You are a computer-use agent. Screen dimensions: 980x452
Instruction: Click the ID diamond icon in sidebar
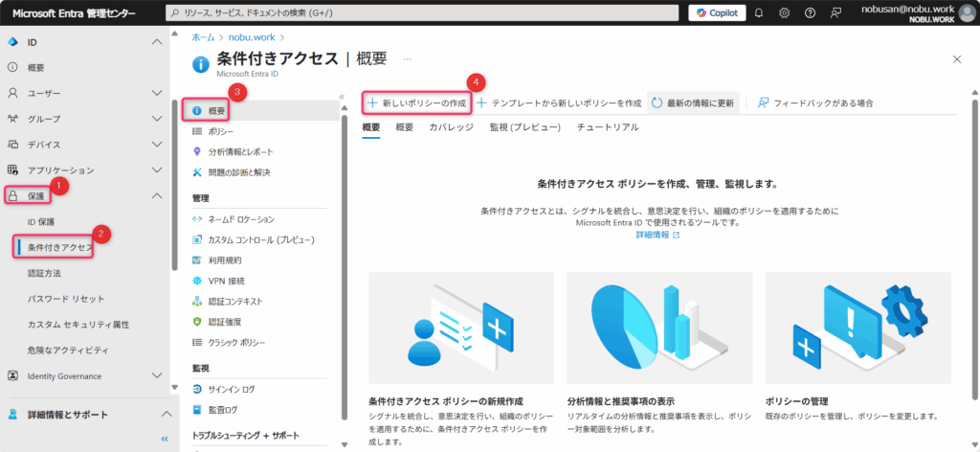click(11, 42)
